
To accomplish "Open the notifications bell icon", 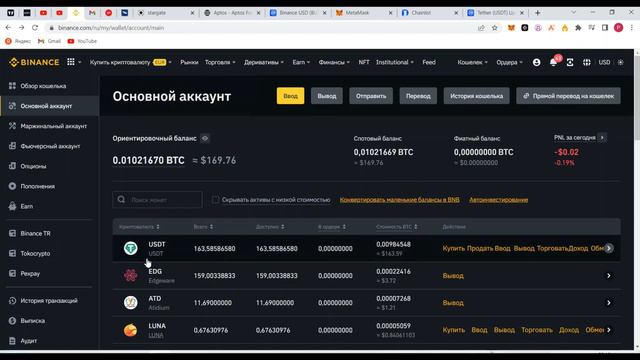I will (x=553, y=62).
